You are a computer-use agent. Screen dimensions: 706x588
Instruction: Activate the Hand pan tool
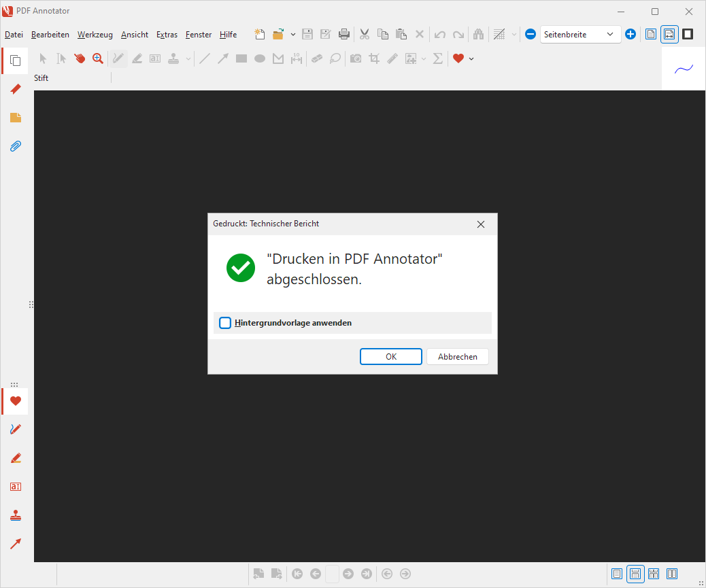(x=80, y=58)
